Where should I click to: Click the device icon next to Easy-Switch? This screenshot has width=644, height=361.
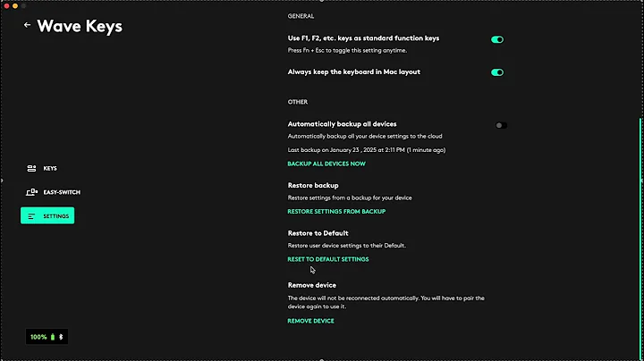(32, 192)
